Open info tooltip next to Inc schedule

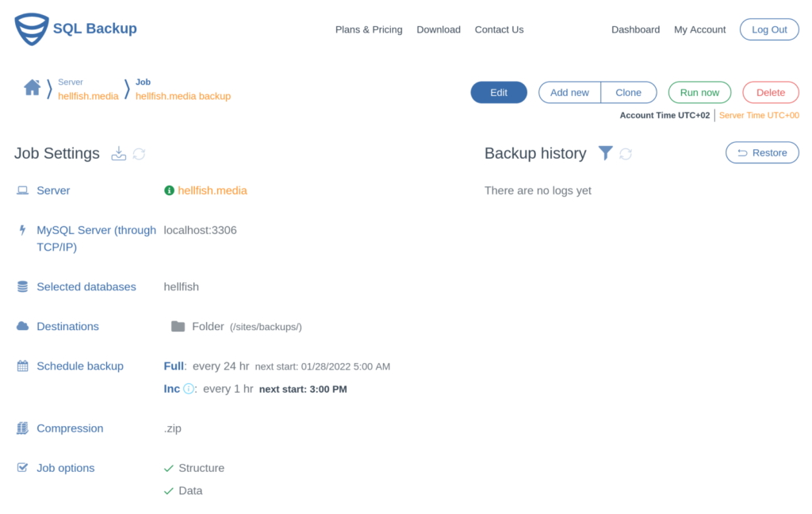coord(187,389)
